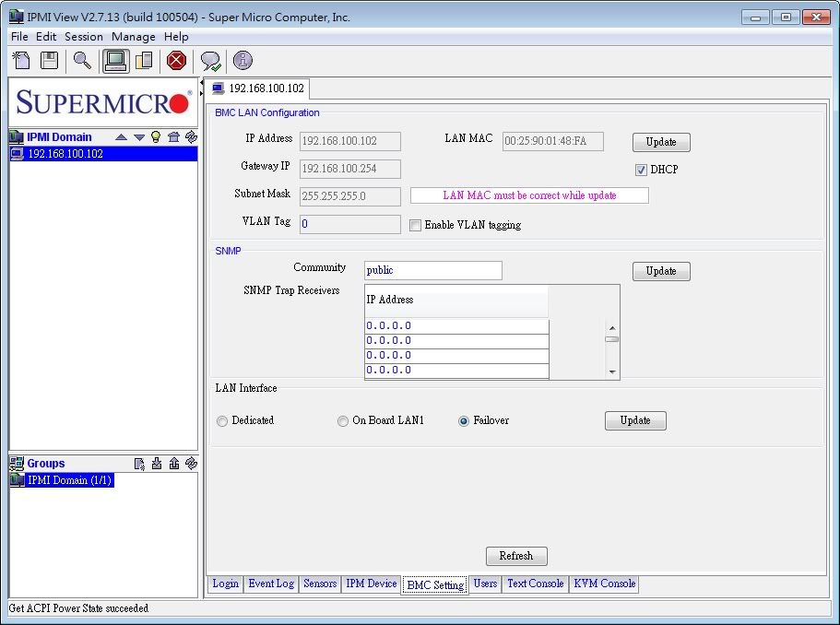Click the group management toolbar icon
The height and width of the screenshot is (625, 840).
click(144, 61)
